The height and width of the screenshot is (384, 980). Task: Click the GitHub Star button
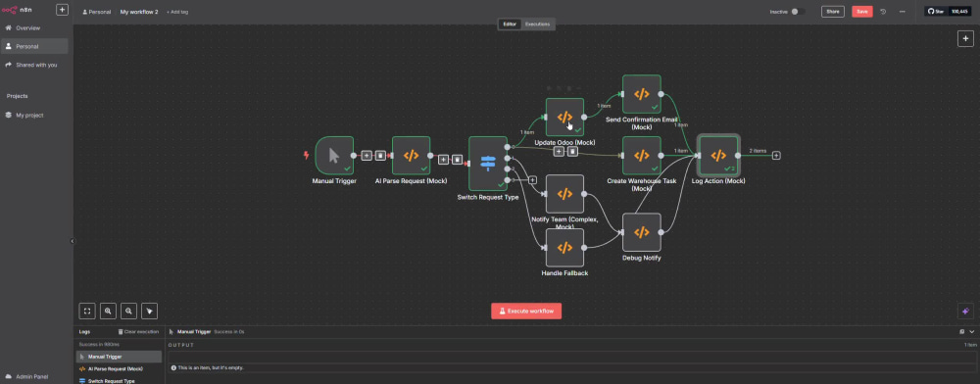936,11
